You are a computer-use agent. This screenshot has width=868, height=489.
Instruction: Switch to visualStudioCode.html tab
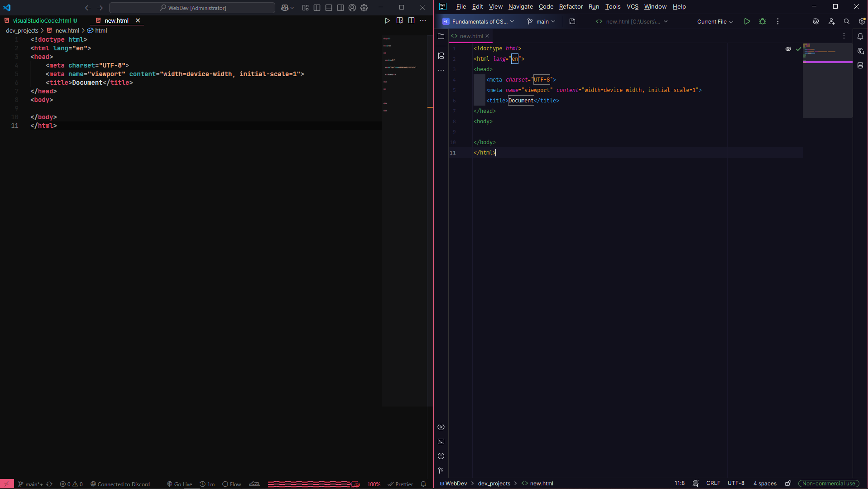42,20
